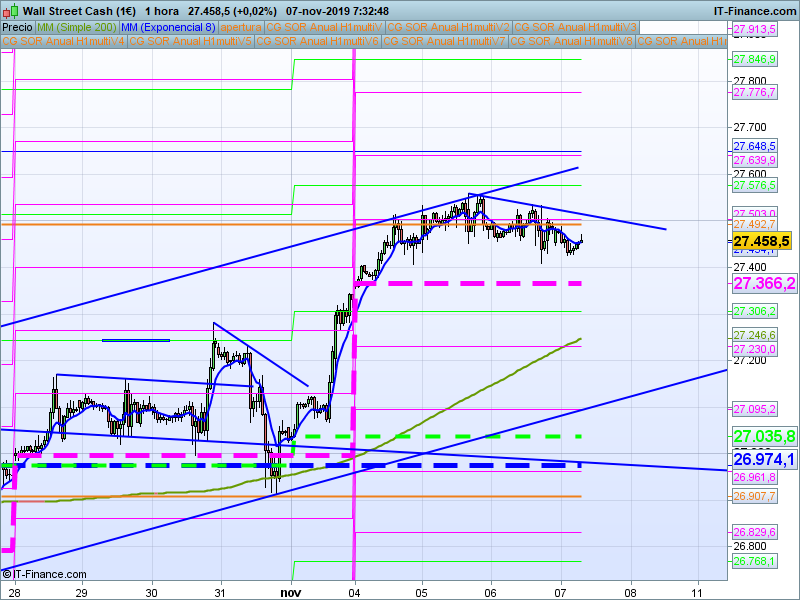Click the 07-nov-2019 7:32:48 timestamp

pos(337,11)
